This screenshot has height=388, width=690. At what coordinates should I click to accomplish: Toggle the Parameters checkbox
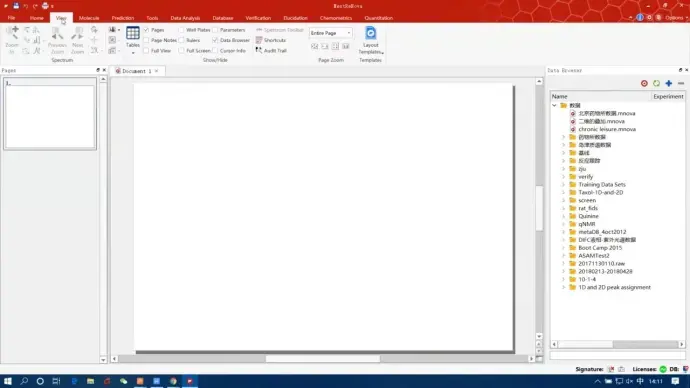point(215,30)
